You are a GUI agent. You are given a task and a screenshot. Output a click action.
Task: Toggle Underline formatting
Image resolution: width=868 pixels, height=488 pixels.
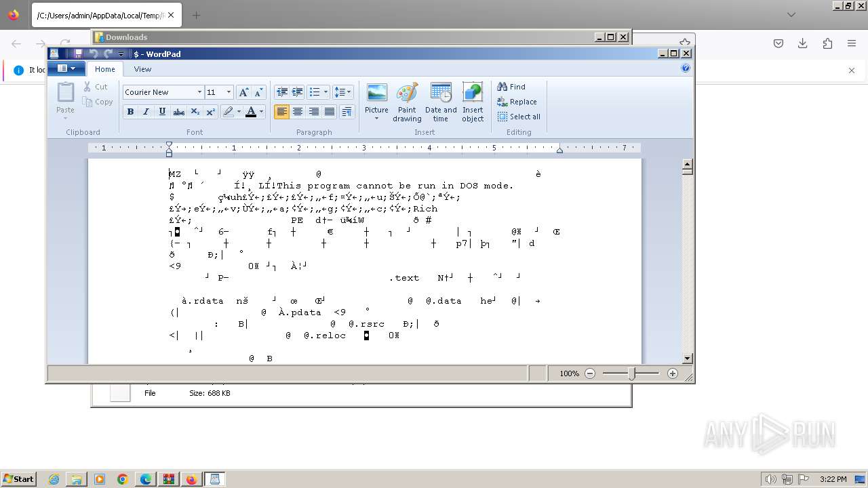[x=162, y=112]
